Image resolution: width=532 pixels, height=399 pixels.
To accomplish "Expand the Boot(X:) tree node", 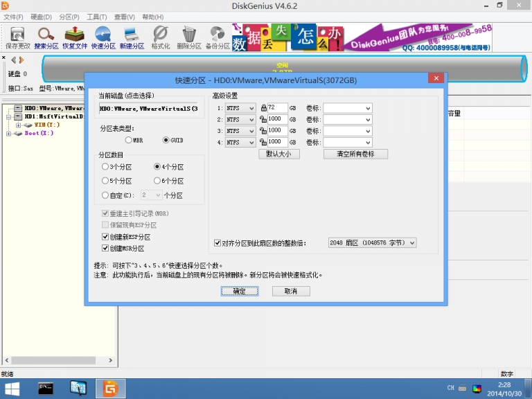I will 8,133.
